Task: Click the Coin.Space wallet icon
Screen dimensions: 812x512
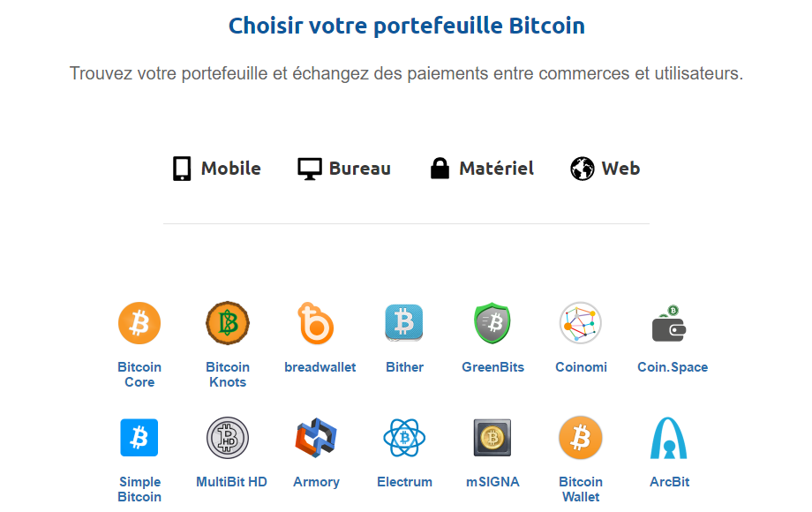Action: pos(669,324)
